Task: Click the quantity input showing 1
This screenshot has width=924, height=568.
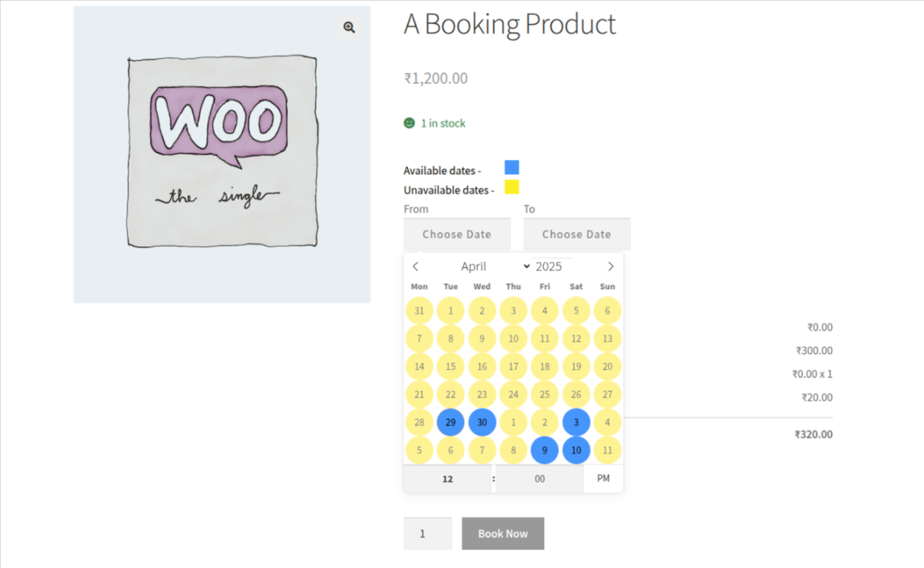Action: pos(428,533)
